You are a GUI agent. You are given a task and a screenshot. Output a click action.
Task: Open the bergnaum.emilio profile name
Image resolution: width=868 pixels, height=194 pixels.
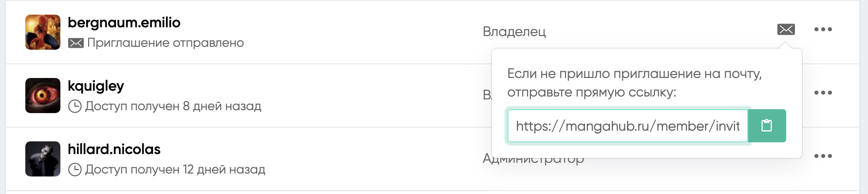point(124,22)
